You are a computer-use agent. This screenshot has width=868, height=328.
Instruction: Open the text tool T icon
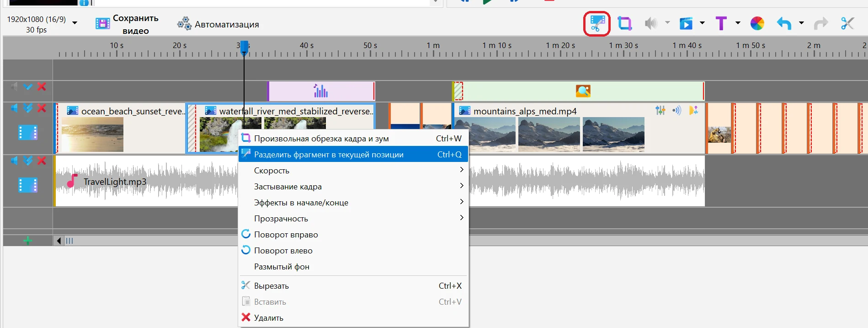(721, 23)
